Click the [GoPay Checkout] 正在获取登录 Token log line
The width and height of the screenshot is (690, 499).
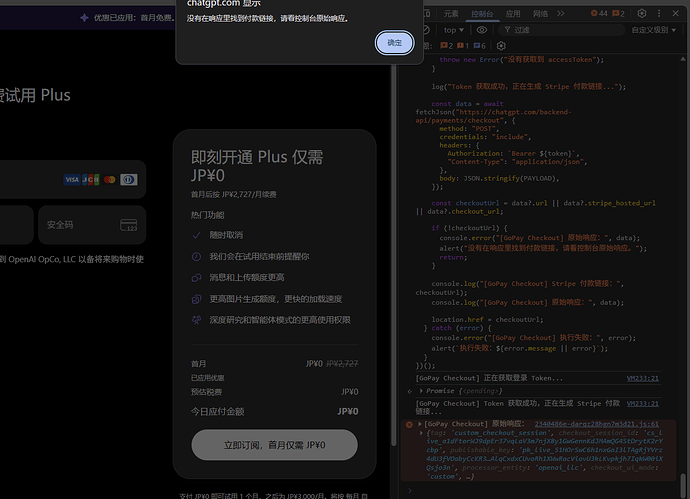[489, 378]
